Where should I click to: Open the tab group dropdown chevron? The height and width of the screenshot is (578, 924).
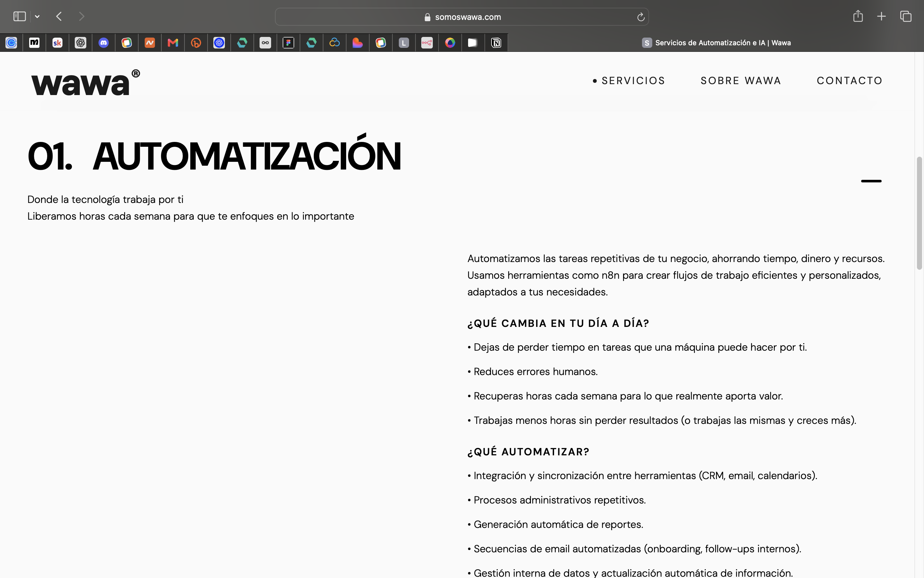point(37,16)
